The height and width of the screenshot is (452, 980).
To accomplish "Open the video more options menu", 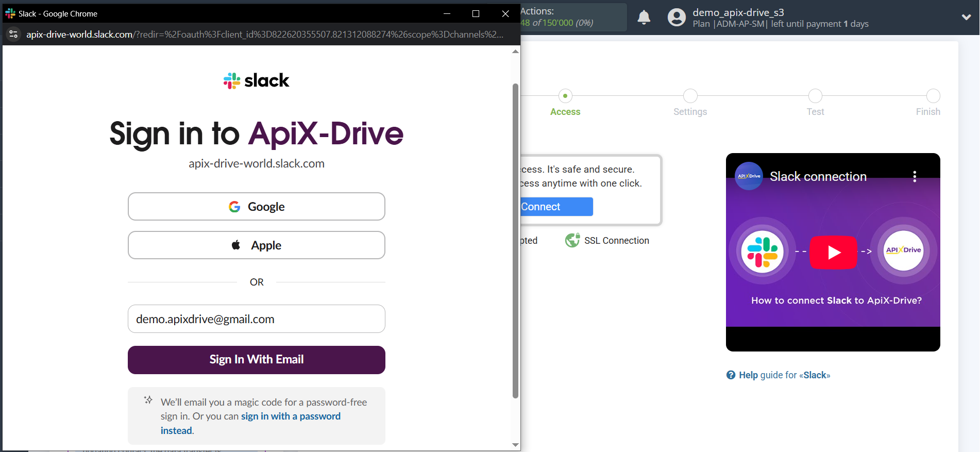I will tap(915, 176).
